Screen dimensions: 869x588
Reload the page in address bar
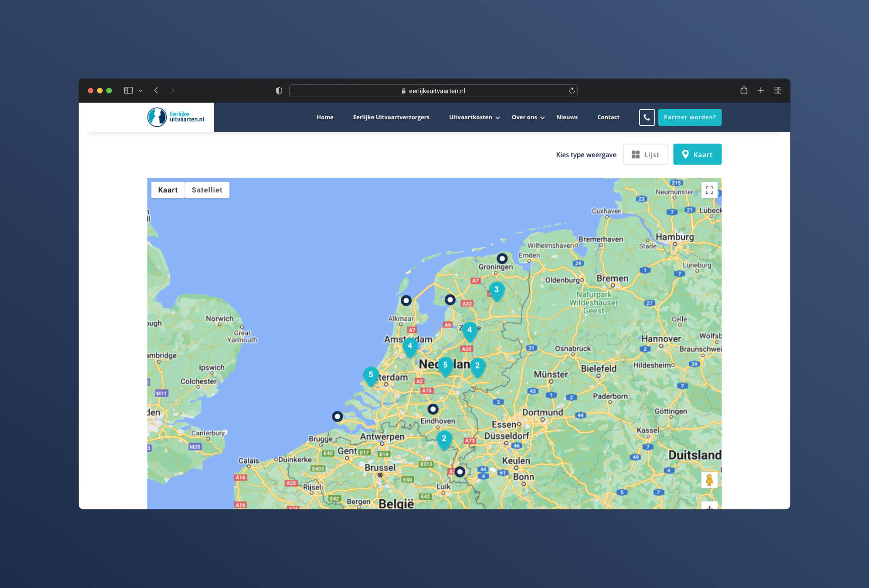point(572,91)
